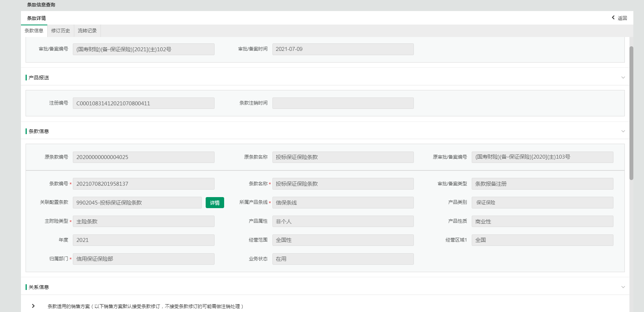
Task: Click the 返回 link
Action: [622, 18]
